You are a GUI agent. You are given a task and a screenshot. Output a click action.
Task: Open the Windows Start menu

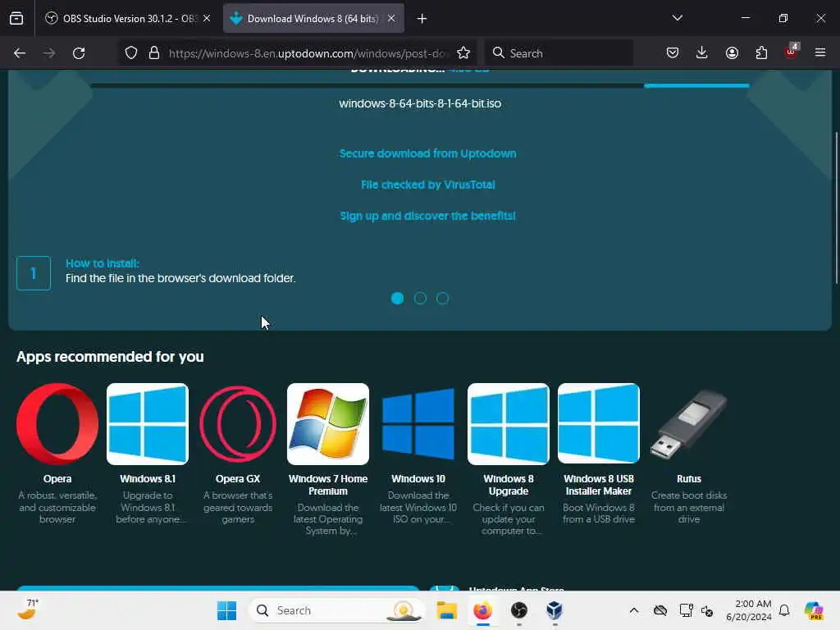pyautogui.click(x=226, y=610)
